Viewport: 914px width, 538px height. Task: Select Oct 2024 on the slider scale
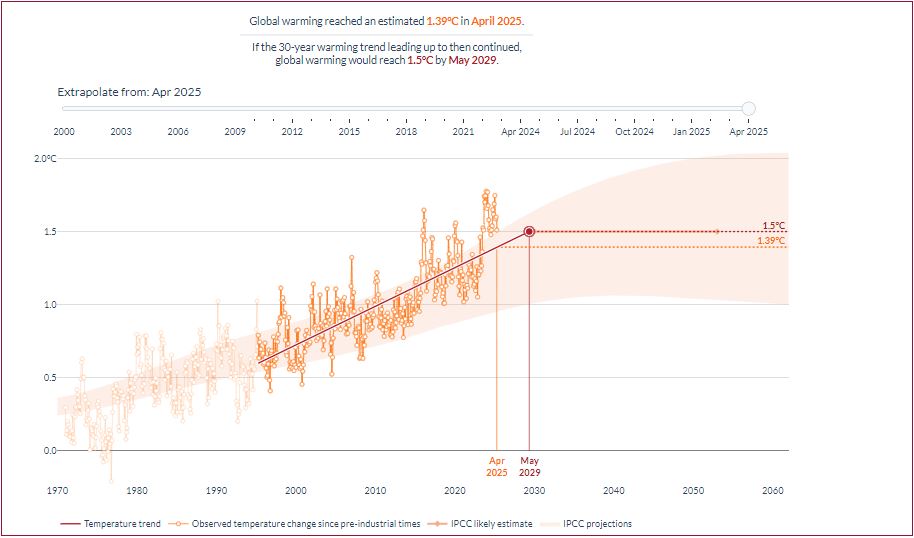click(x=634, y=131)
